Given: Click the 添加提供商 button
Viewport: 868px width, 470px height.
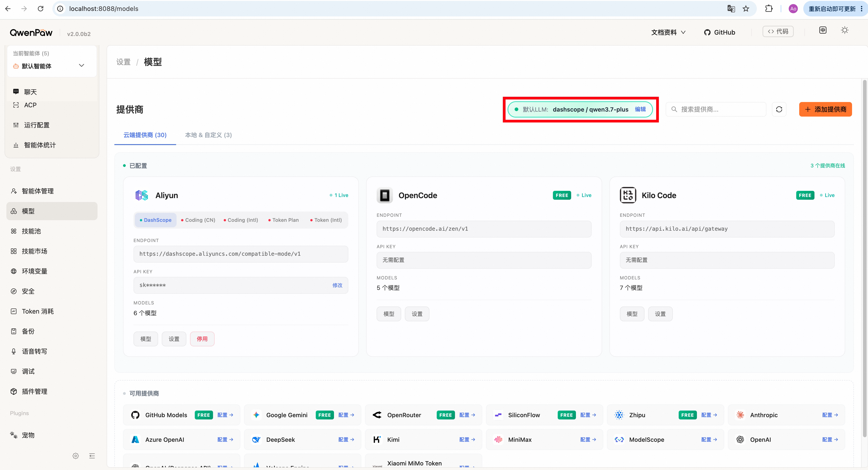Looking at the screenshot, I should [825, 110].
